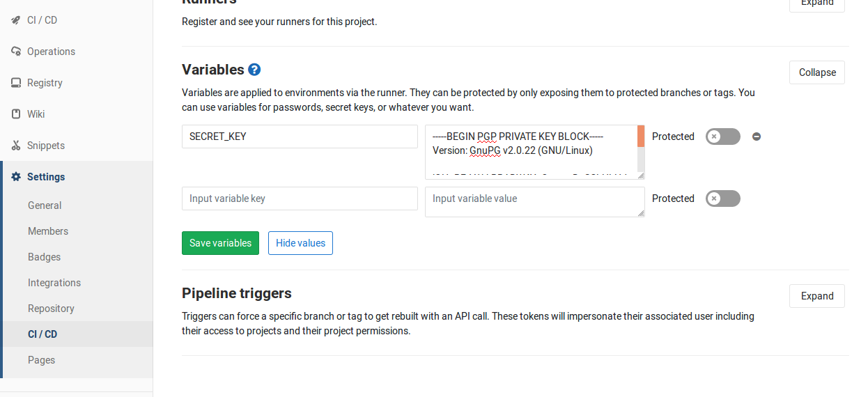Click the Wiki book icon

(16, 114)
